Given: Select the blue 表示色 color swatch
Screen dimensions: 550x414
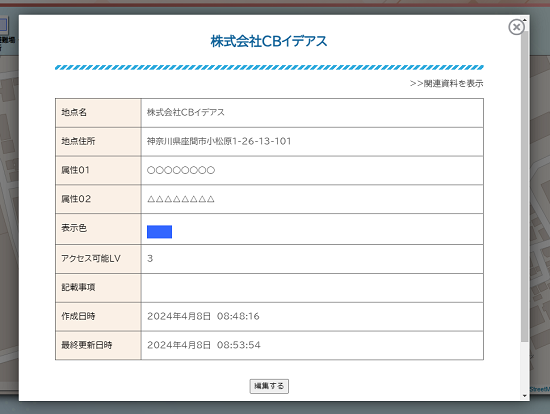Looking at the screenshot, I should 159,232.
